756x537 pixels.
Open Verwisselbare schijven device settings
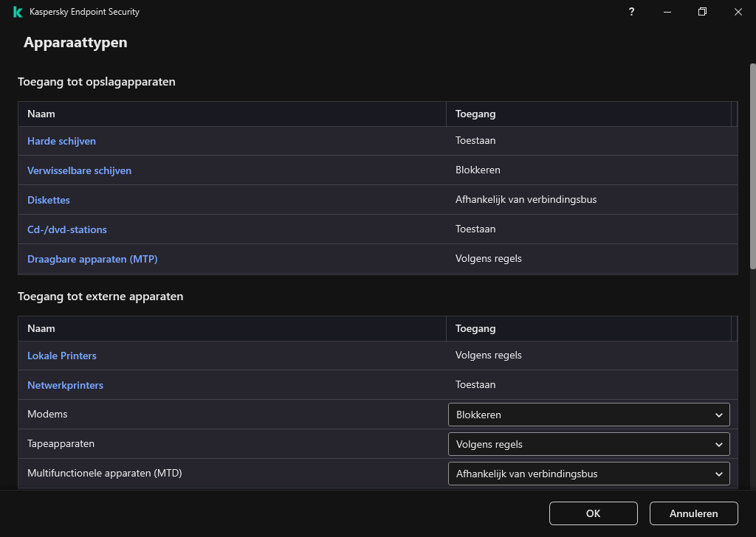pyautogui.click(x=79, y=170)
